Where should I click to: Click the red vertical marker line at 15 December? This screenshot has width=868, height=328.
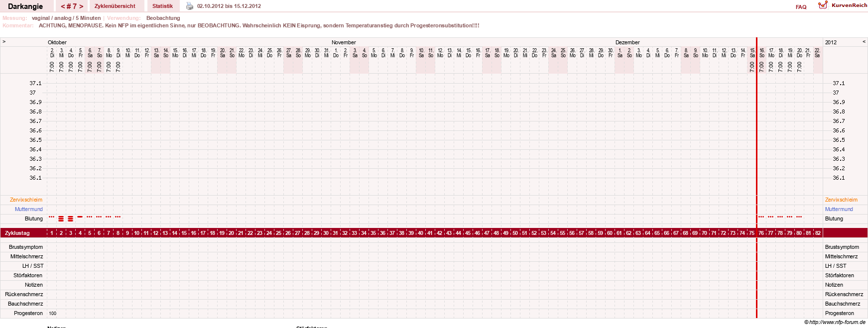(756, 177)
